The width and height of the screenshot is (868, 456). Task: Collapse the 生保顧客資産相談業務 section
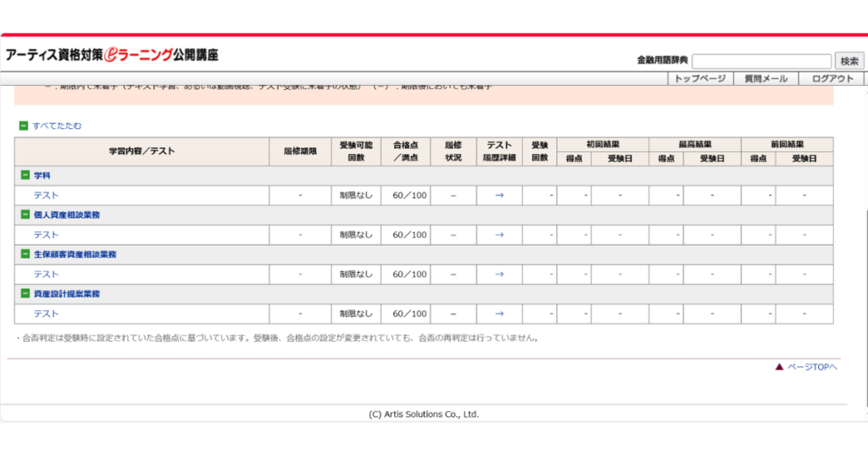point(25,254)
